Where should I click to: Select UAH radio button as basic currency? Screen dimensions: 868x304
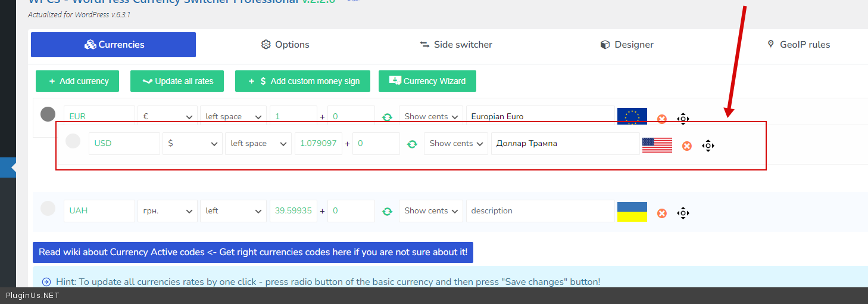pyautogui.click(x=48, y=209)
